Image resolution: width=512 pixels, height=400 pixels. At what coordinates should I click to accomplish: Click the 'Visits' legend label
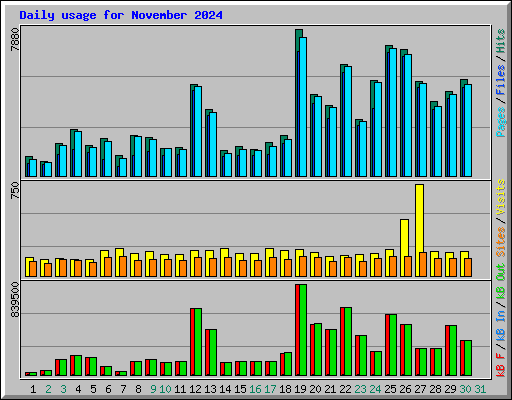pos(501,197)
